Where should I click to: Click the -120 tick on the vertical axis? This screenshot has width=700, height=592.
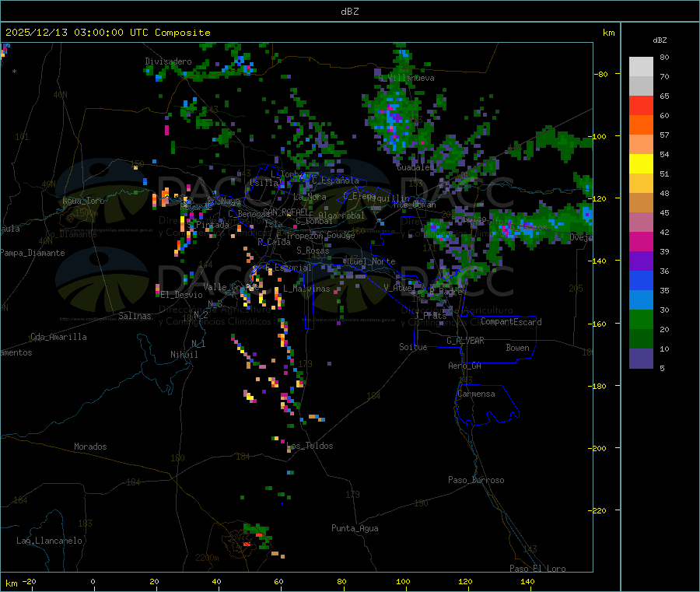(599, 198)
